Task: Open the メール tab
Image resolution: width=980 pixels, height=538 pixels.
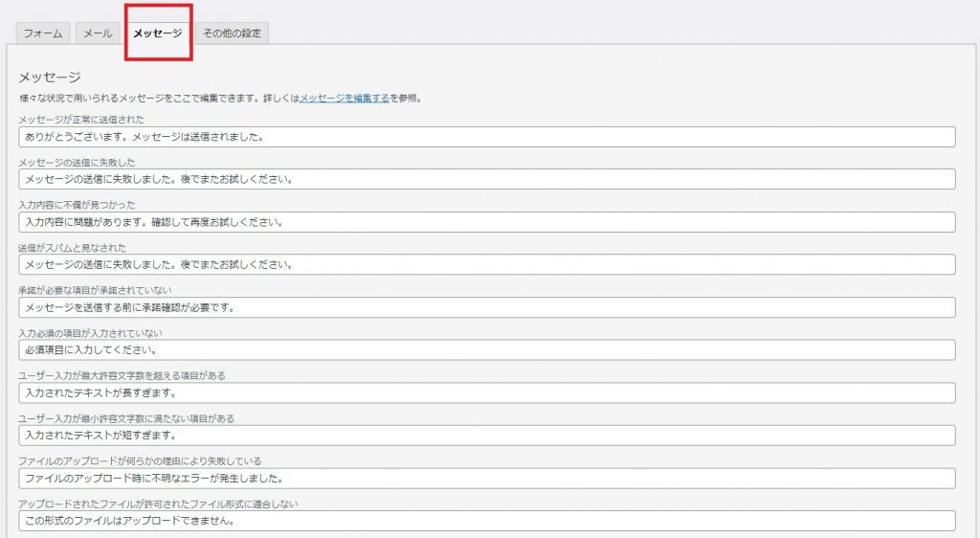Action: click(99, 34)
